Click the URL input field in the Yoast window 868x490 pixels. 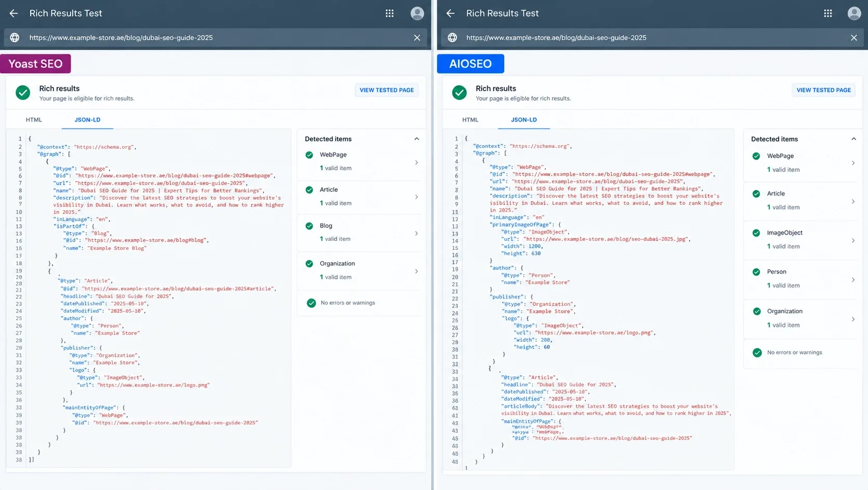(x=216, y=37)
